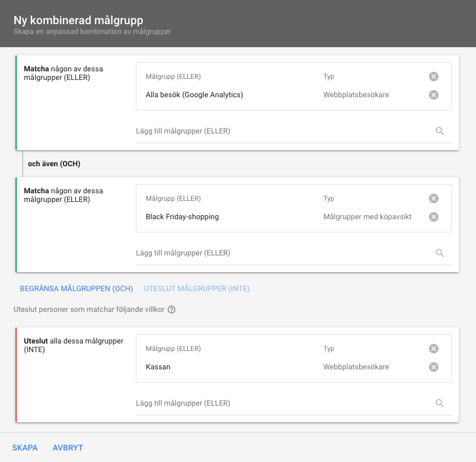
Task: Click search icon in second audience group
Action: tap(440, 253)
